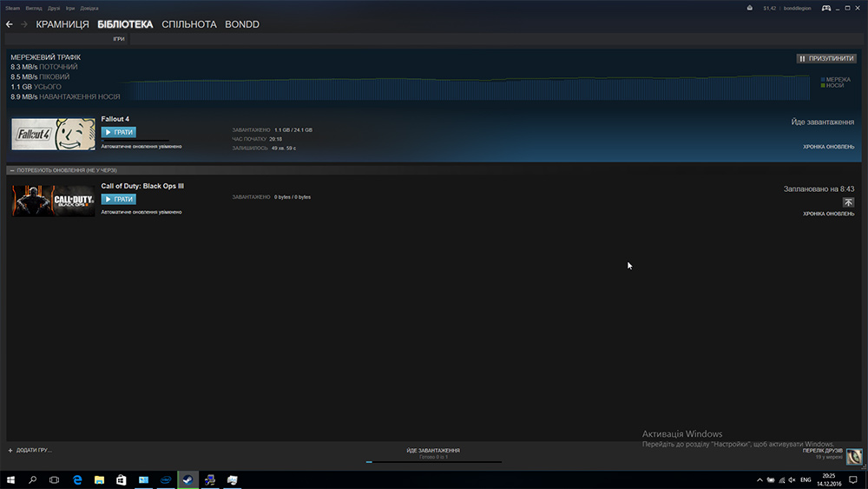
Task: Click 1.1 GB / 24.1 GB downloaded value
Action: click(293, 130)
